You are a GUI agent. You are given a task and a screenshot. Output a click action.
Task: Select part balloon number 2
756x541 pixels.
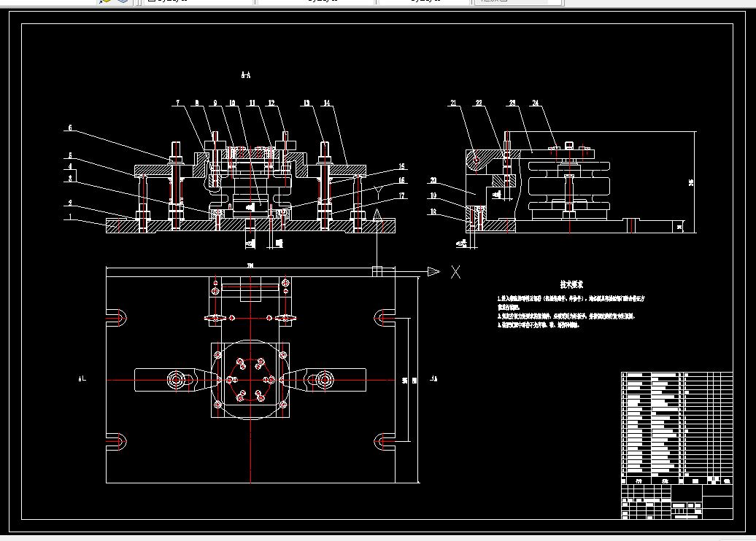coord(70,203)
